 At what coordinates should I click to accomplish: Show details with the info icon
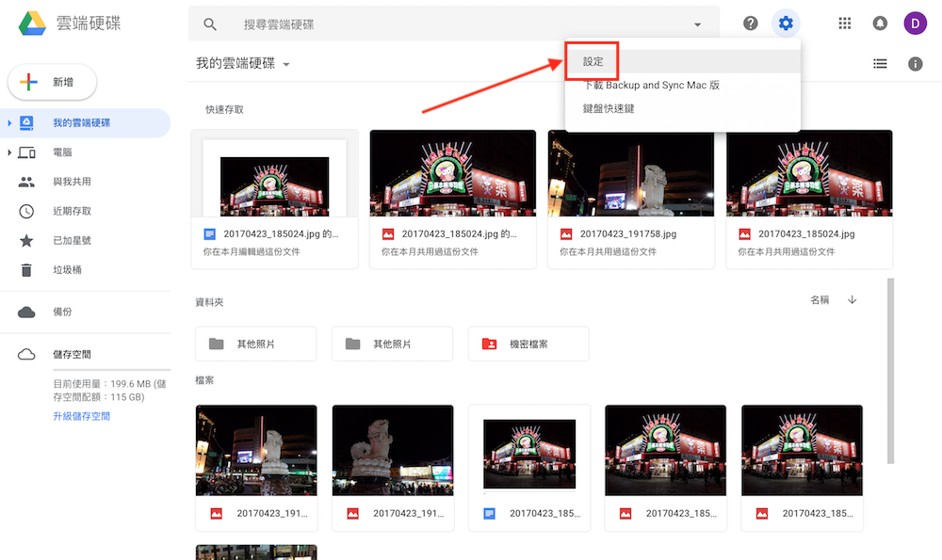click(914, 63)
